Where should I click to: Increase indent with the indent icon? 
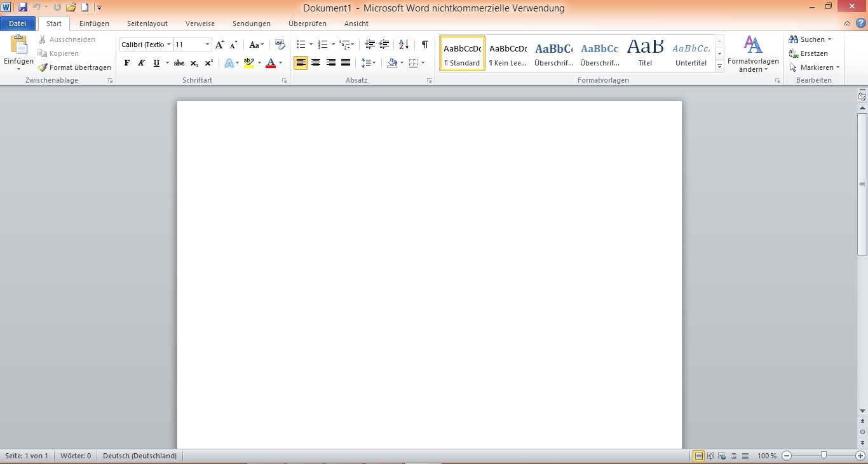[384, 44]
